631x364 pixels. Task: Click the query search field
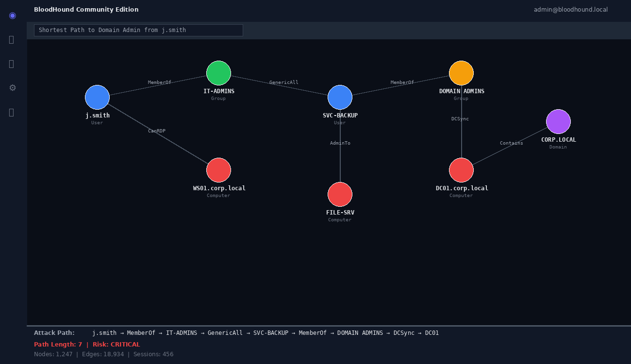[x=138, y=30]
